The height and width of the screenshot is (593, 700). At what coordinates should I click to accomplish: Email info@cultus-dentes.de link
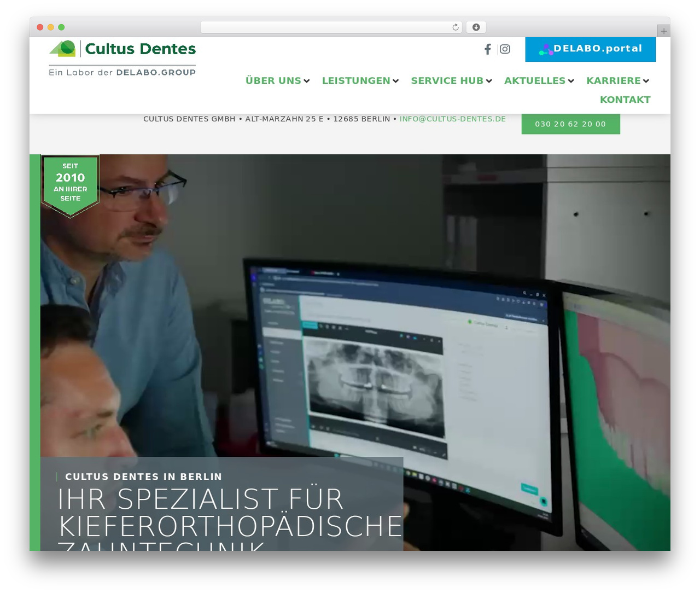tap(453, 119)
